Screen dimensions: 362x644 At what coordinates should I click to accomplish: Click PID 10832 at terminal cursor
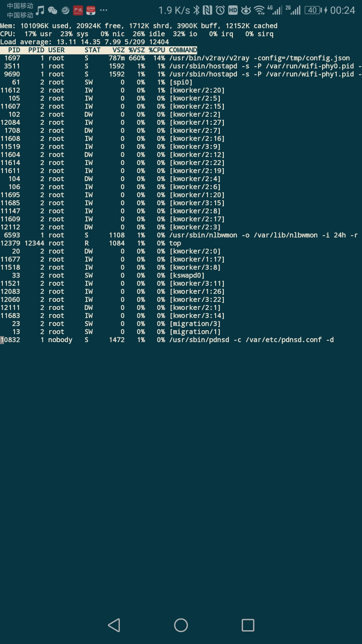[x=10, y=340]
